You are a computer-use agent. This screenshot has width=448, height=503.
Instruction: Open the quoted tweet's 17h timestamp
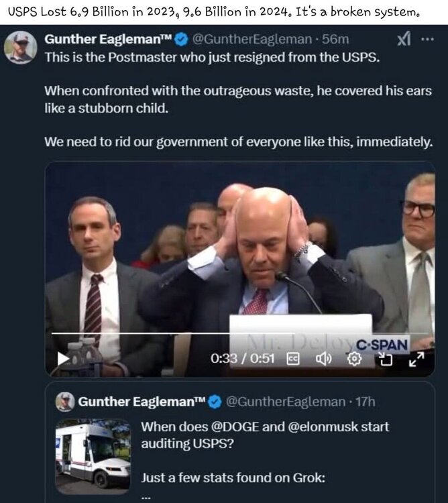[364, 401]
